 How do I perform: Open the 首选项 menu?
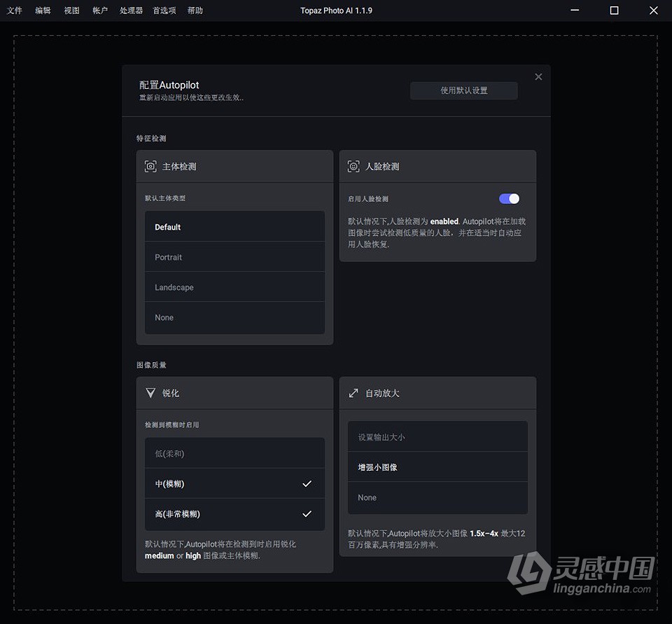coord(164,11)
